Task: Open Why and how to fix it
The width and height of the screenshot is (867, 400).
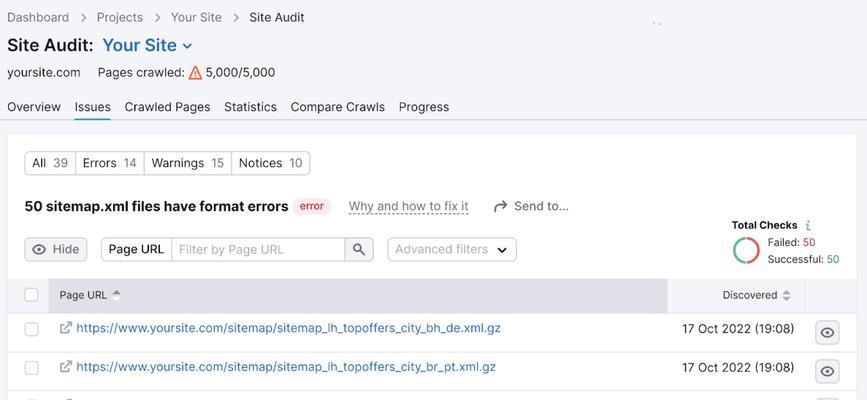Action: pyautogui.click(x=409, y=206)
